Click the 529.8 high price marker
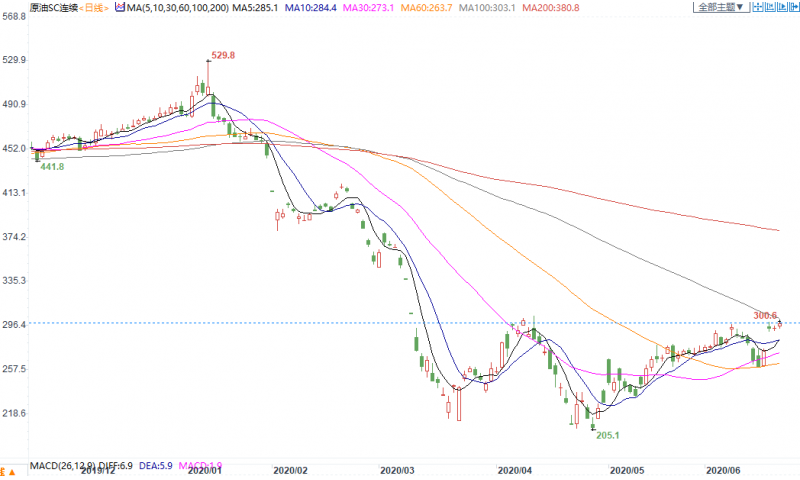800x480 pixels. click(223, 55)
